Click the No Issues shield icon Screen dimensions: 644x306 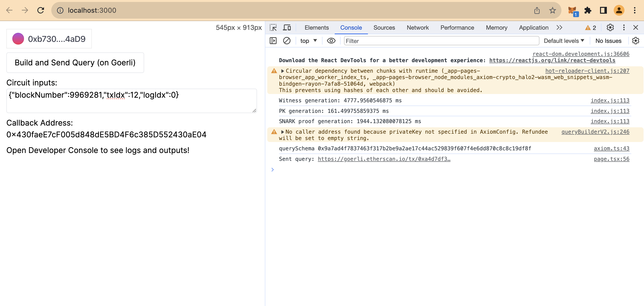pyautogui.click(x=608, y=41)
